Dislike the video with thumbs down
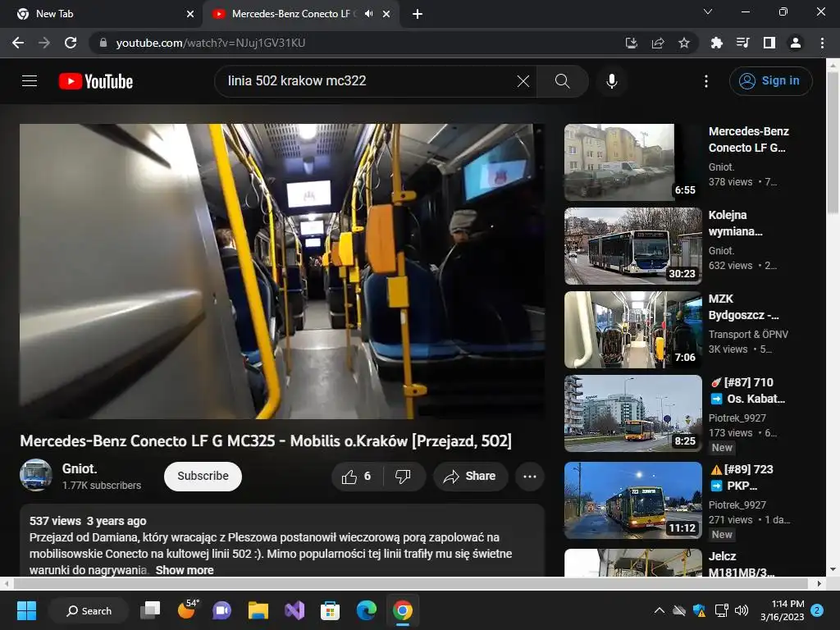 pyautogui.click(x=404, y=477)
